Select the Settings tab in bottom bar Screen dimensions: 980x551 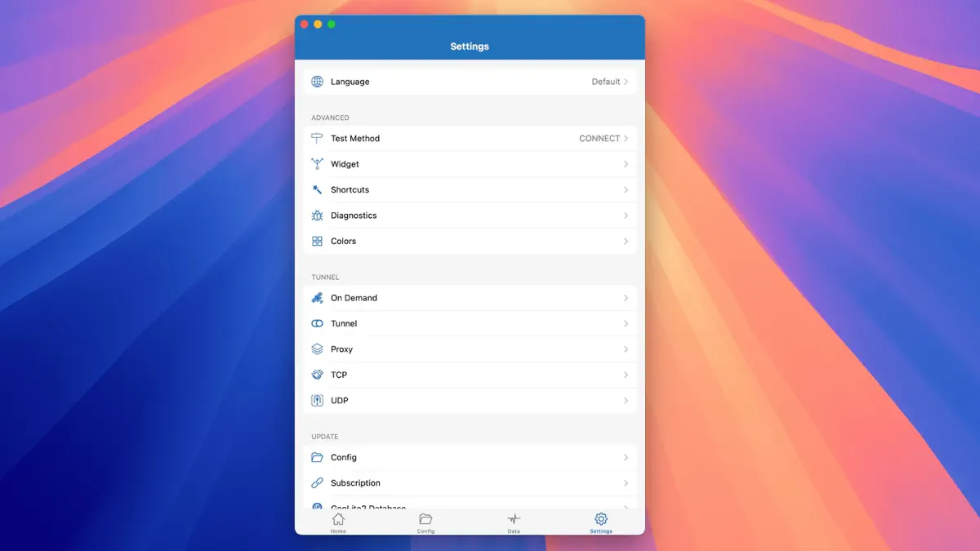coord(600,522)
